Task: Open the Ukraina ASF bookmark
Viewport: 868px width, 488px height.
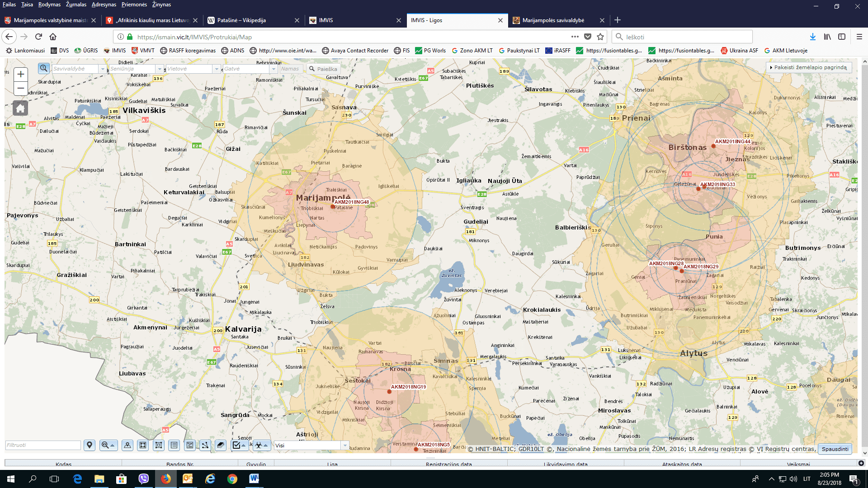Action: [740, 51]
